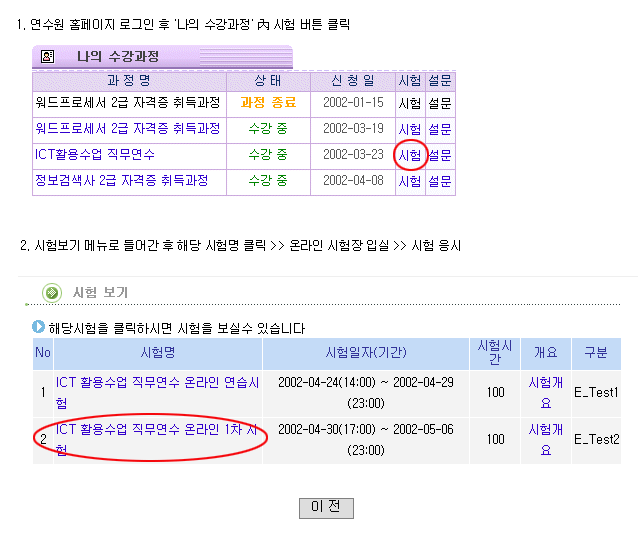640x540 pixels.
Task: Click the 2002-04-08 application date
Action: (353, 180)
